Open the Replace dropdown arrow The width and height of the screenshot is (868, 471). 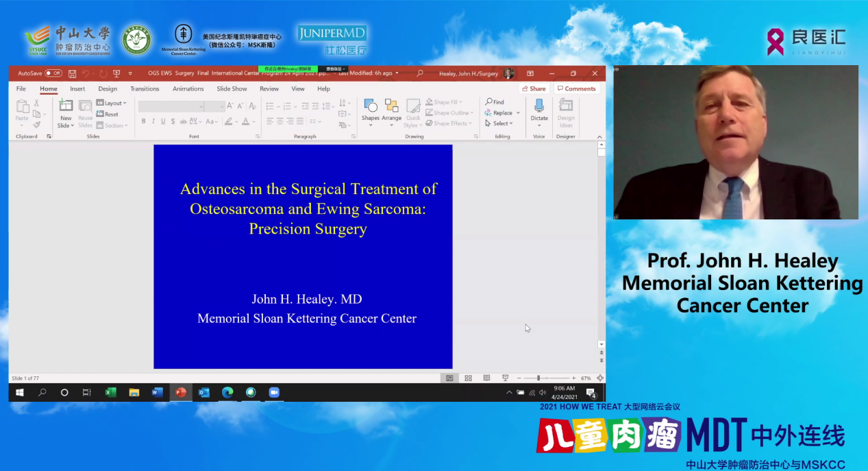518,113
